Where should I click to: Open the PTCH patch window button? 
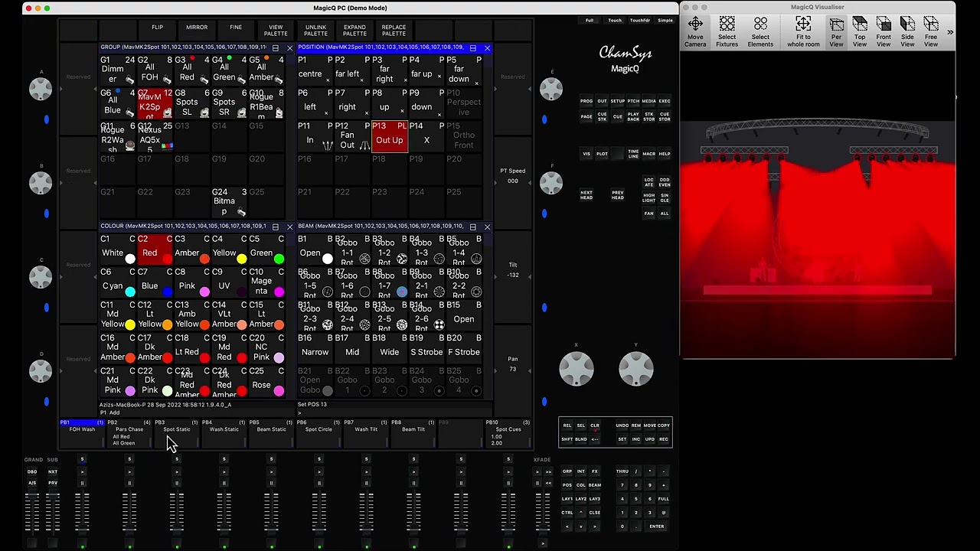pyautogui.click(x=633, y=101)
